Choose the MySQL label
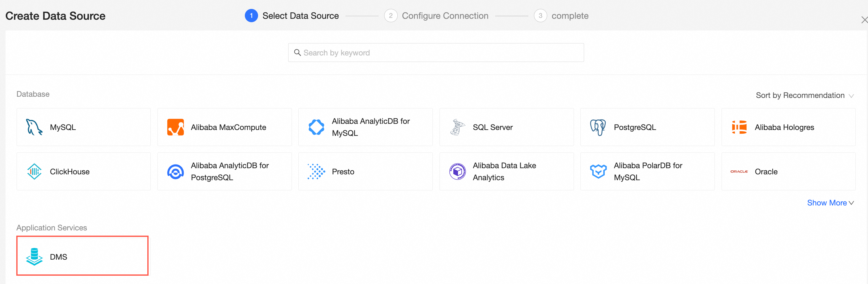 [x=63, y=127]
